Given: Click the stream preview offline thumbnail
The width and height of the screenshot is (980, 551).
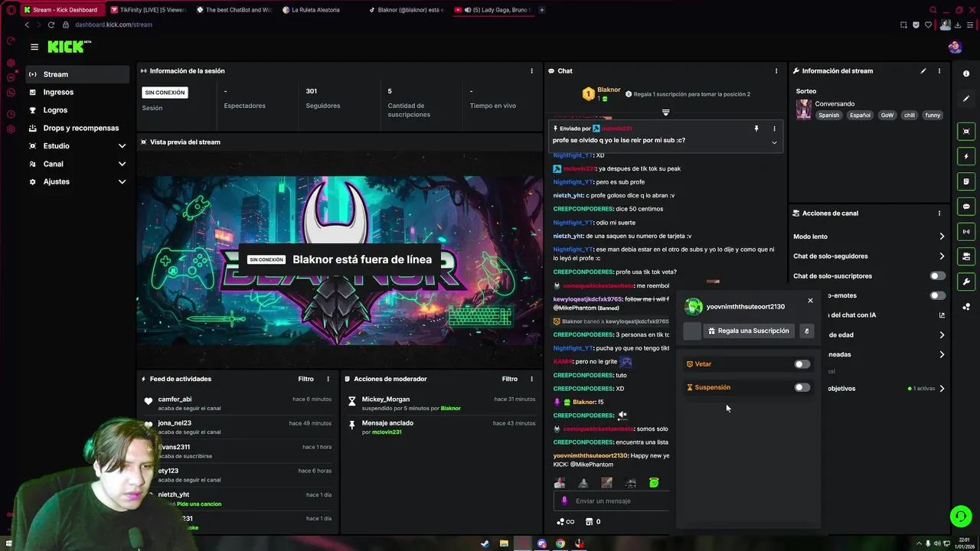Looking at the screenshot, I should (340, 259).
